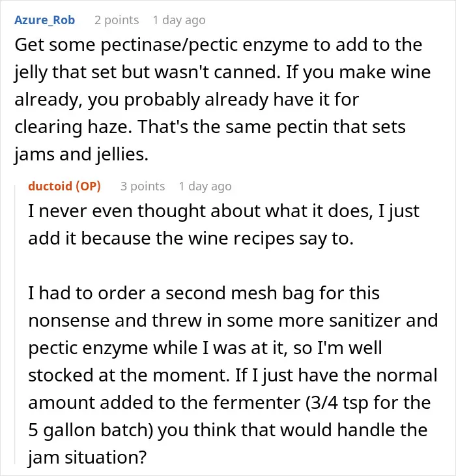Screen dimensions: 456x476
Task: Click the "3 points" score on ductoid's reply
Action: tap(143, 186)
